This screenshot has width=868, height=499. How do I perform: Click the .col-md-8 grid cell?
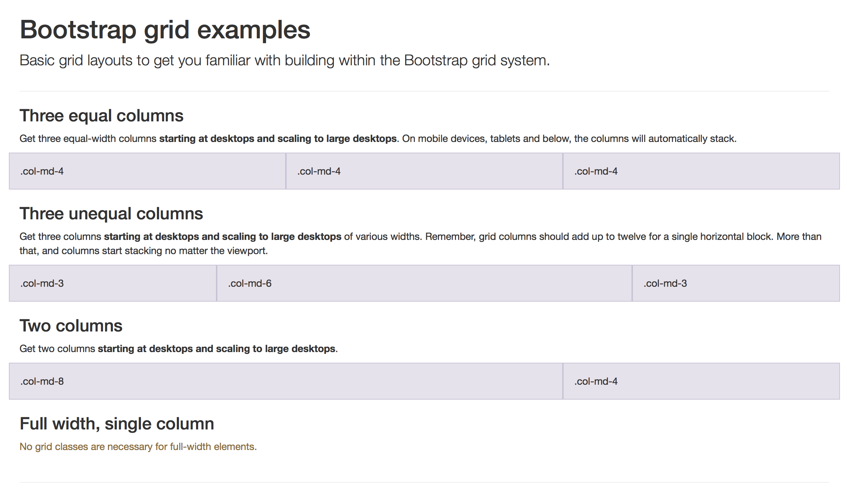tap(286, 381)
